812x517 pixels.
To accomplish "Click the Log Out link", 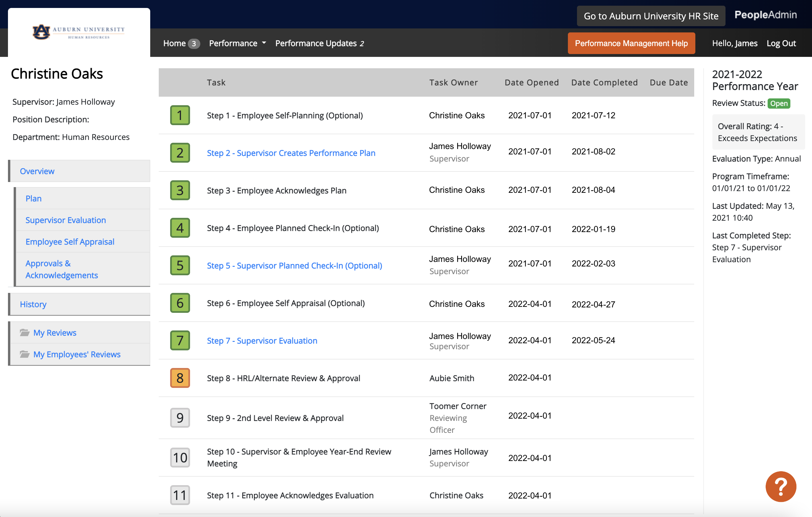I will pyautogui.click(x=781, y=43).
